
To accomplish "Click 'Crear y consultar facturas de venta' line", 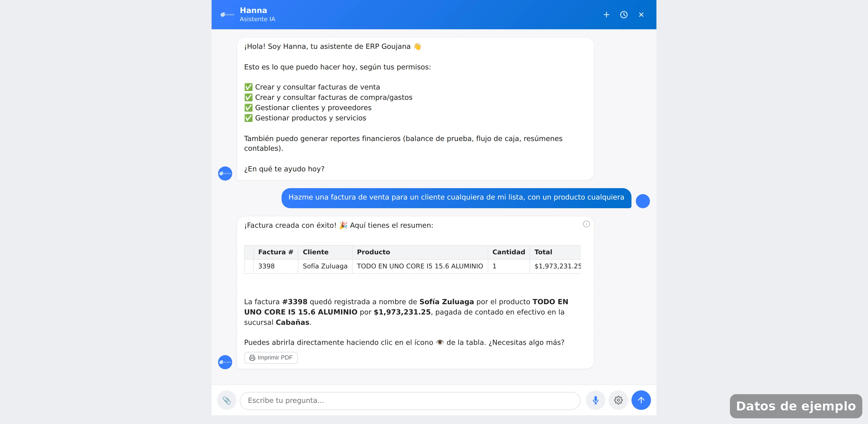I will tap(317, 87).
